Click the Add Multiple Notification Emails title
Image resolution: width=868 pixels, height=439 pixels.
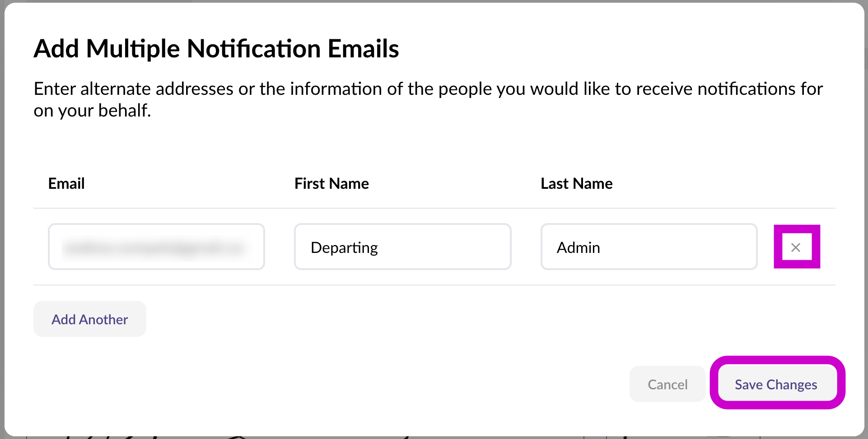(216, 49)
